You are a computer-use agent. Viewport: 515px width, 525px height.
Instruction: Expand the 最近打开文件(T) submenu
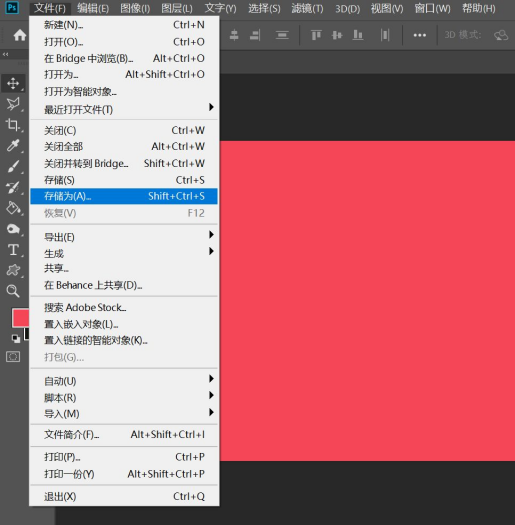pyautogui.click(x=124, y=109)
